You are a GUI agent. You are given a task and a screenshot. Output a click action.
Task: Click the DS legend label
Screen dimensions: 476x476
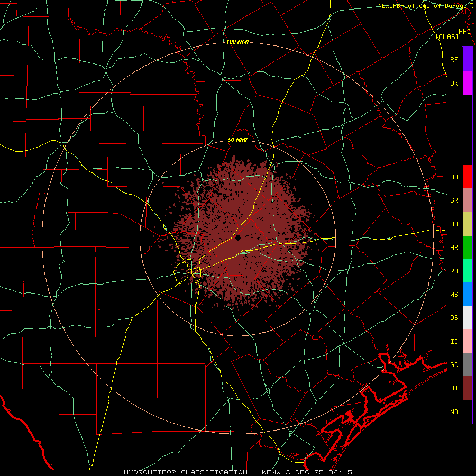454,318
